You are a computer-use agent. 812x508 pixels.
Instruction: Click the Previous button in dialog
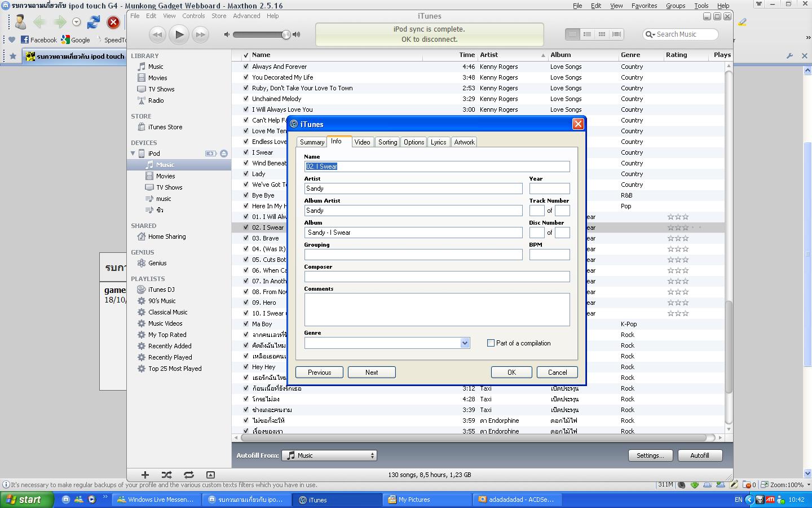[x=319, y=373]
